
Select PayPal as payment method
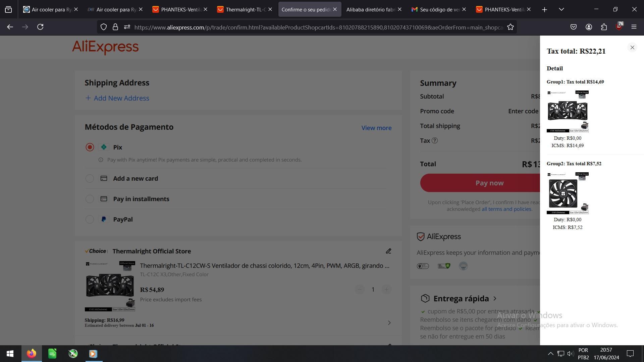point(90,219)
